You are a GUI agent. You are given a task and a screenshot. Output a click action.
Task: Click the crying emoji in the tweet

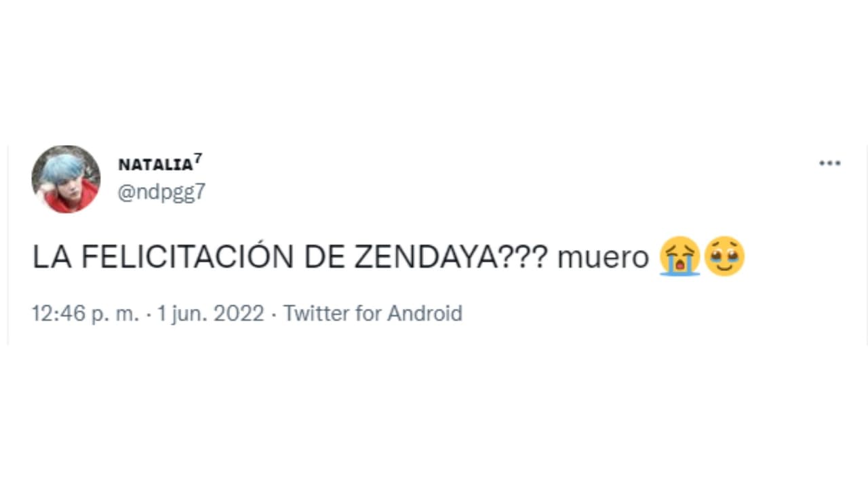click(680, 256)
